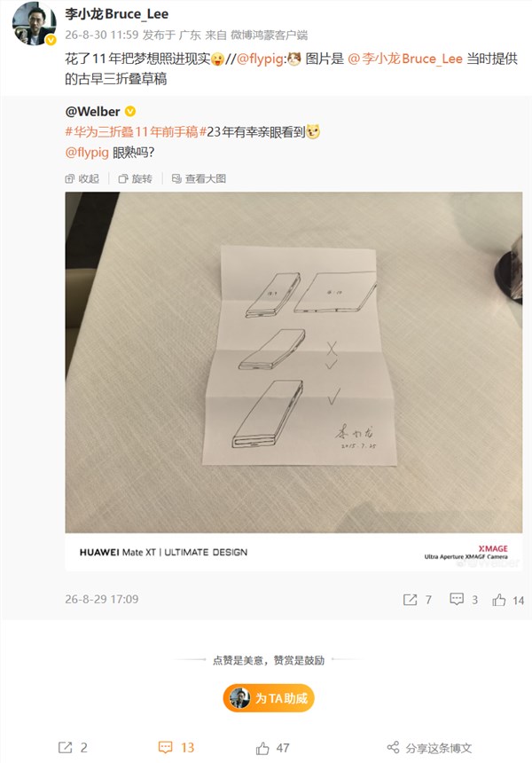Open comments on quoted post (3)
The height and width of the screenshot is (763, 532).
[456, 599]
